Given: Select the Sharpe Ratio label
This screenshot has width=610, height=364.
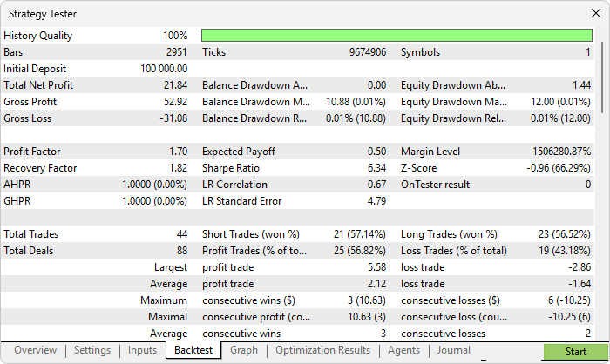Looking at the screenshot, I should [232, 168].
